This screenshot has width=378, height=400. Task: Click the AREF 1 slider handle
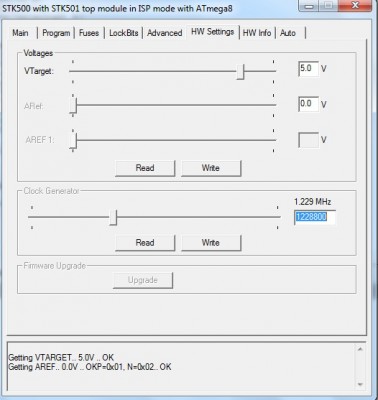(x=73, y=141)
